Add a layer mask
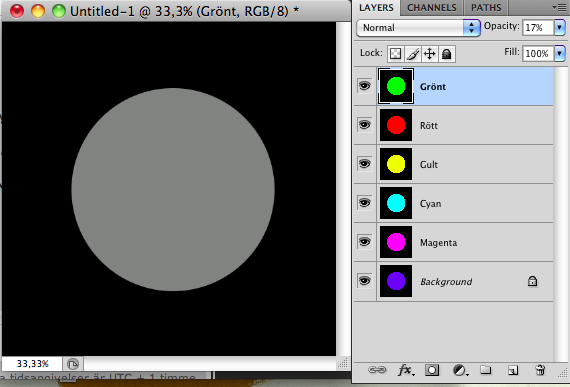The width and height of the screenshot is (570, 387). [x=432, y=370]
